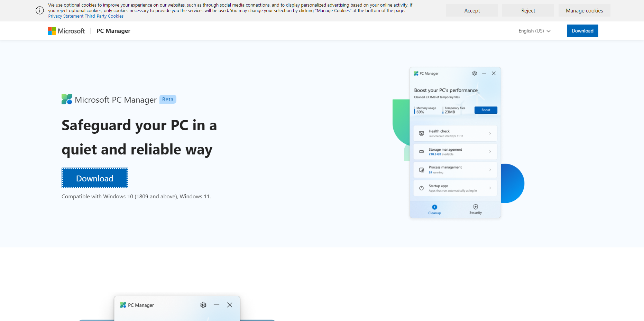Screen dimensions: 644x321
Task: Accept optional cookies
Action: tap(472, 11)
